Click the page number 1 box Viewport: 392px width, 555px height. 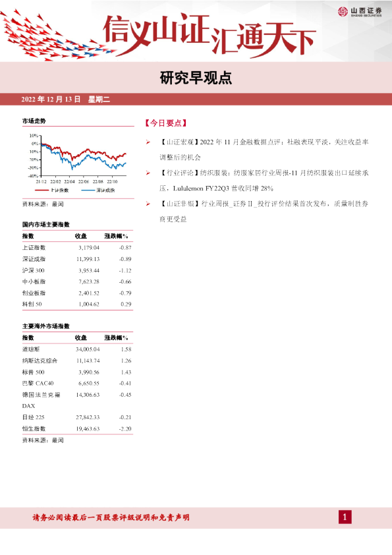click(x=345, y=517)
